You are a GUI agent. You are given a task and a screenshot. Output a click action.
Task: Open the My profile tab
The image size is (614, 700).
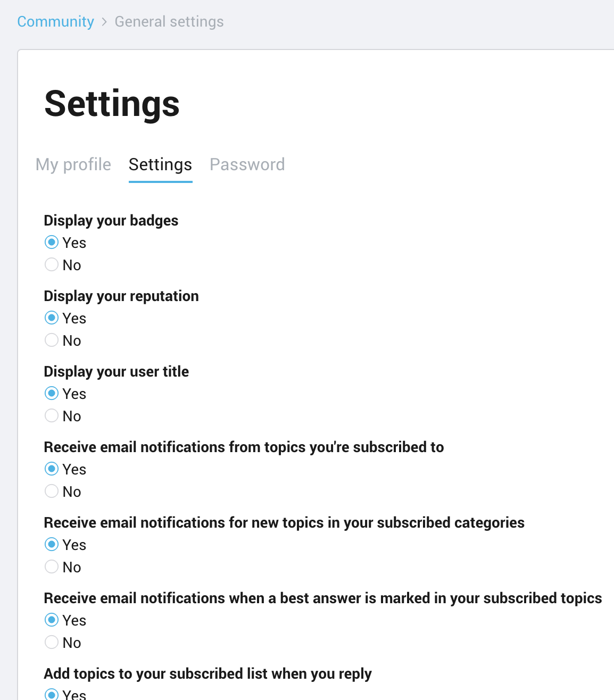pos(73,164)
